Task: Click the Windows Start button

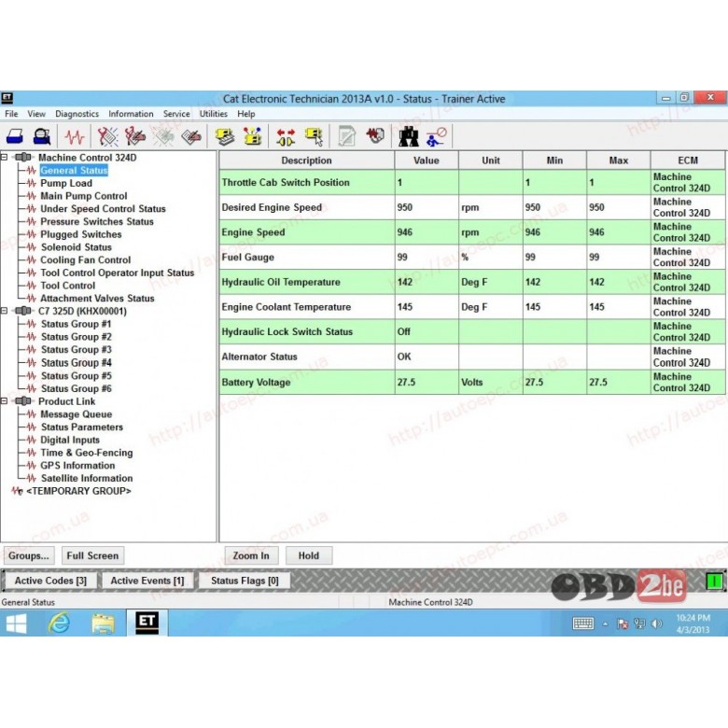Action: 17,623
